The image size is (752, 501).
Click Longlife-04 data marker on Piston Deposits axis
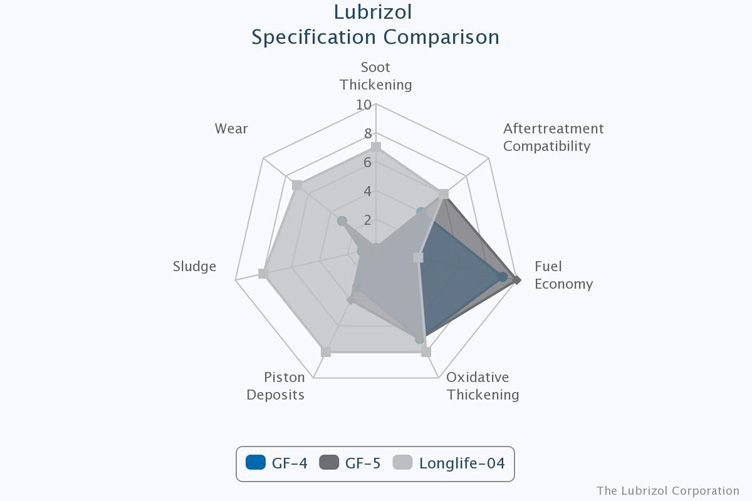[325, 351]
